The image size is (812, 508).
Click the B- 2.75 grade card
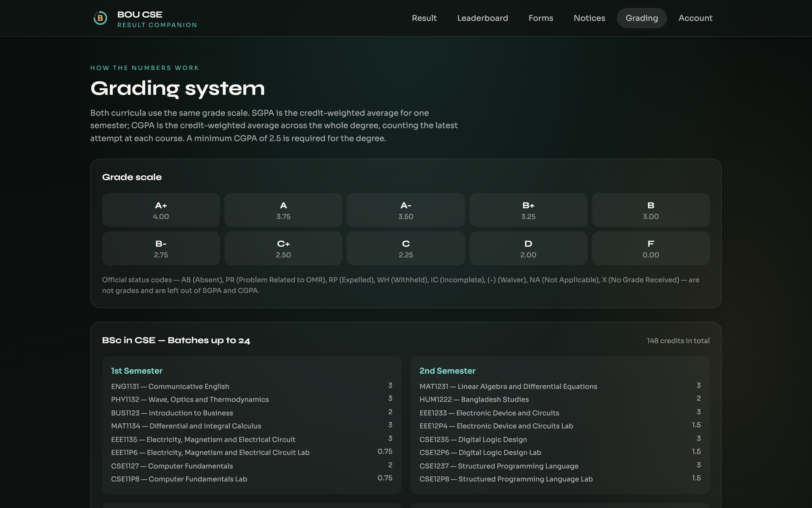click(x=161, y=248)
